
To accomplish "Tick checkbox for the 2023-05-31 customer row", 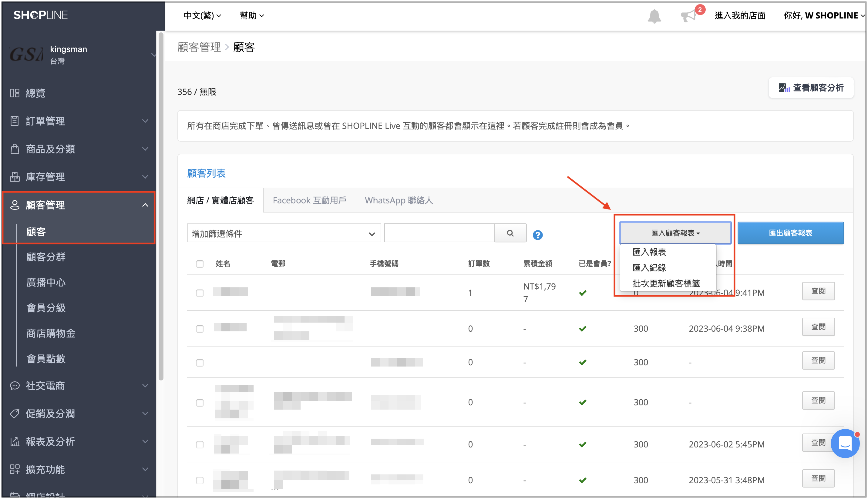I will [200, 480].
